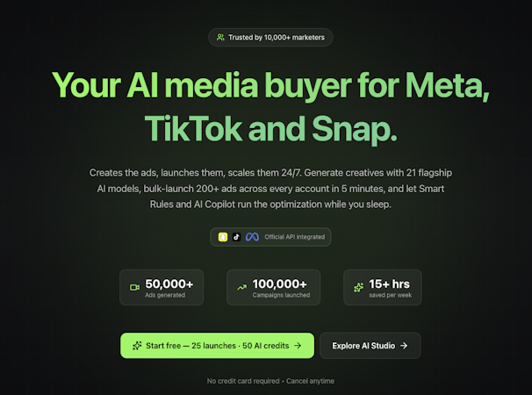Image resolution: width=532 pixels, height=395 pixels.
Task: Click the Snapchat logo icon
Action: tap(223, 237)
